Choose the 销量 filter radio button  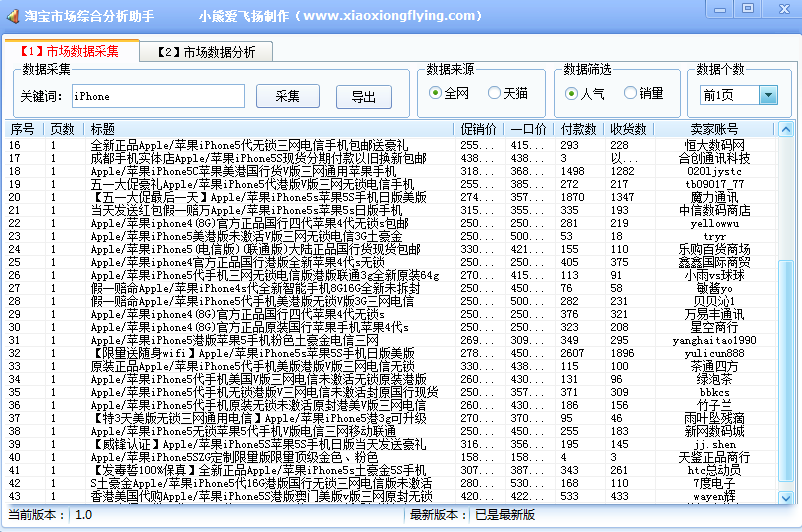click(630, 93)
